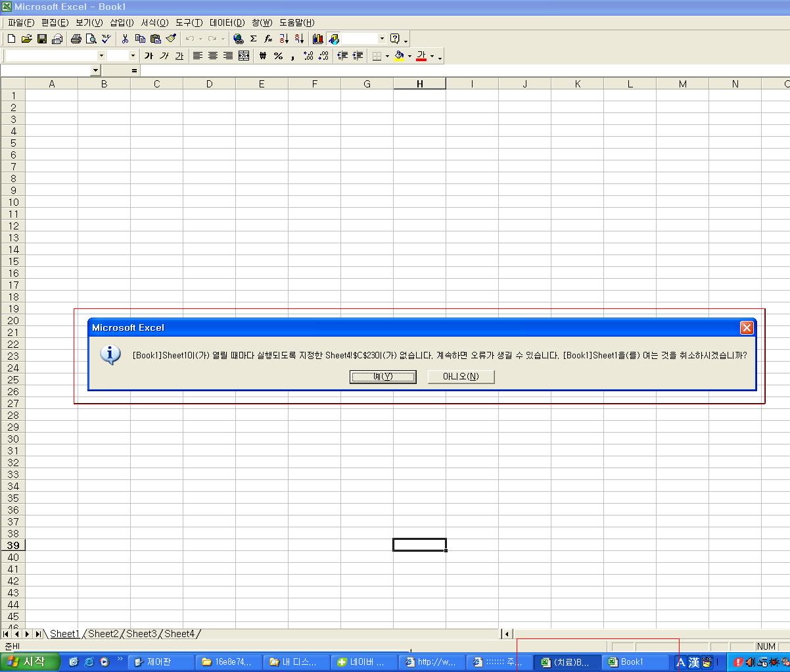Open the Name Box dropdown arrow
Image resolution: width=790 pixels, height=672 pixels.
[96, 70]
